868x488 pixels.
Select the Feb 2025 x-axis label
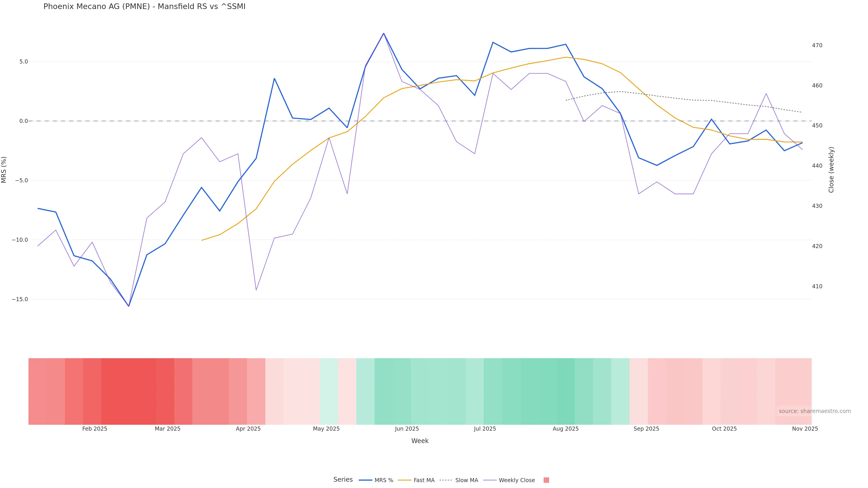coord(95,429)
